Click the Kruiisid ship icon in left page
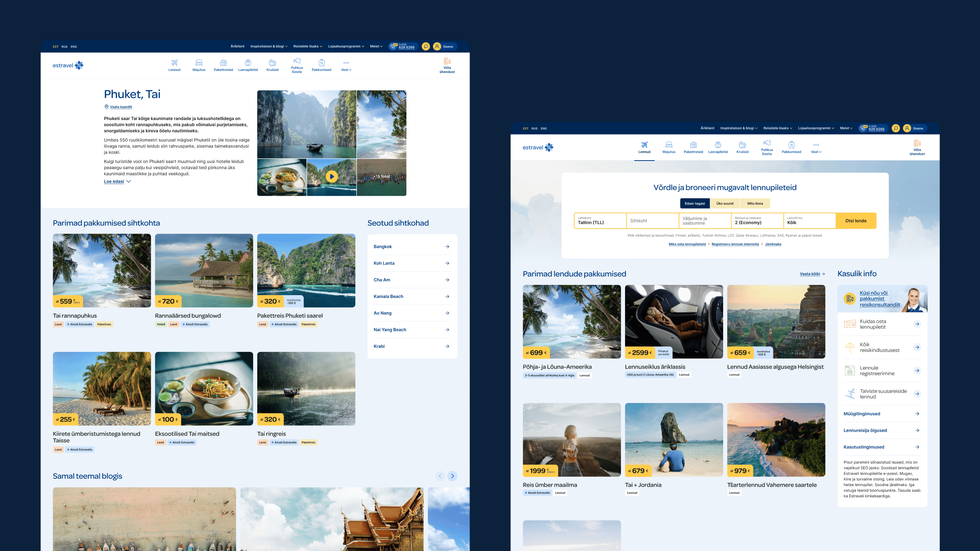The image size is (980, 551). click(x=272, y=63)
